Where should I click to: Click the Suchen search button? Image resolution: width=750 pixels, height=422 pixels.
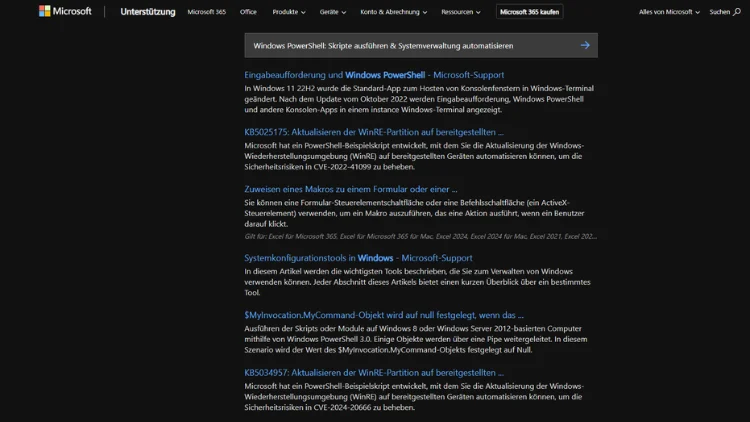click(725, 11)
